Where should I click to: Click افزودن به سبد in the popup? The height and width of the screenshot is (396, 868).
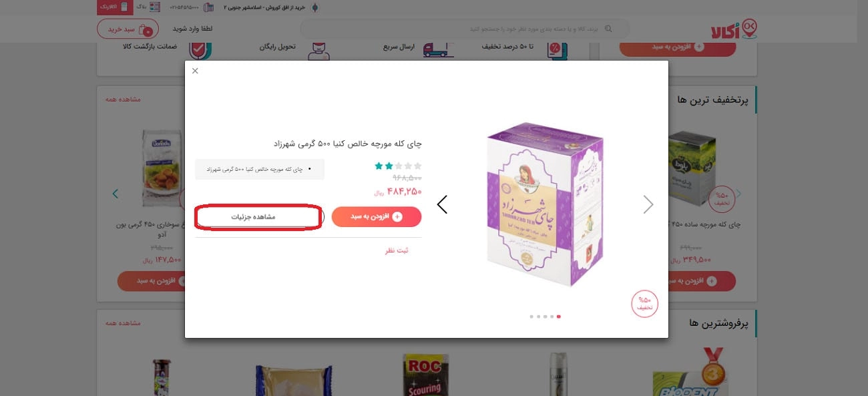coord(376,216)
